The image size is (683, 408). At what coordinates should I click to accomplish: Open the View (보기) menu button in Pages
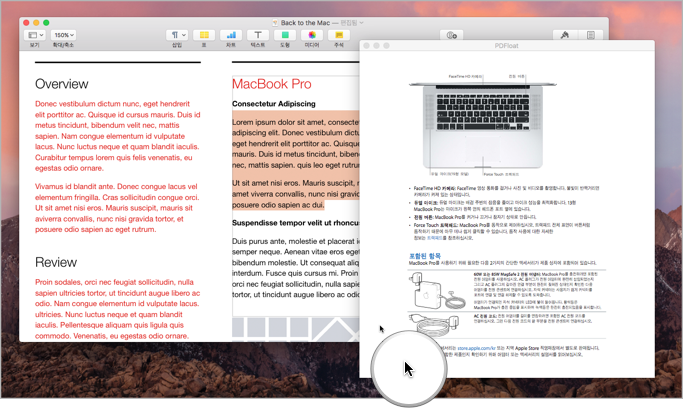[x=35, y=35]
